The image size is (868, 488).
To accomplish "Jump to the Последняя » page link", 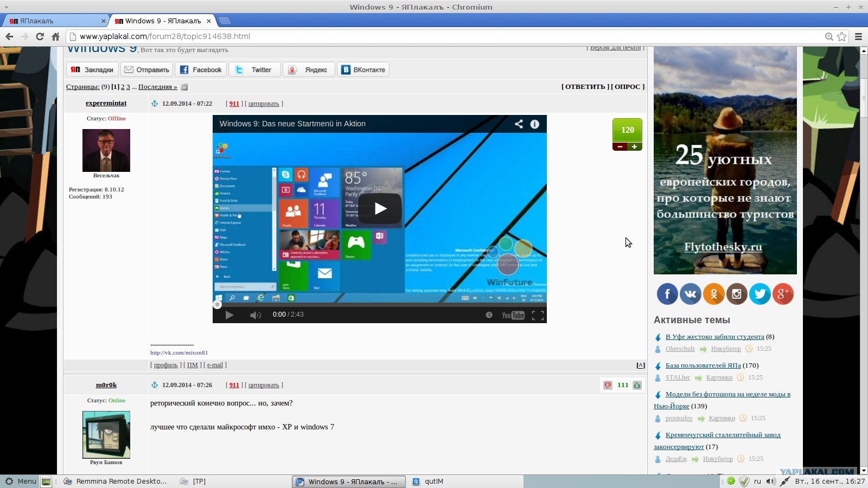I will click(157, 87).
